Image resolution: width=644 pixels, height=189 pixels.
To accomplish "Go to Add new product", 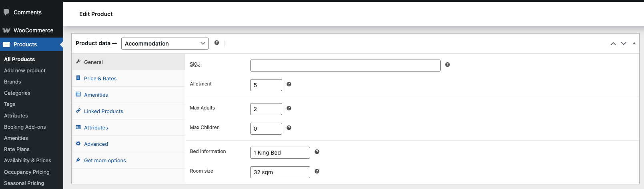I will click(x=25, y=71).
